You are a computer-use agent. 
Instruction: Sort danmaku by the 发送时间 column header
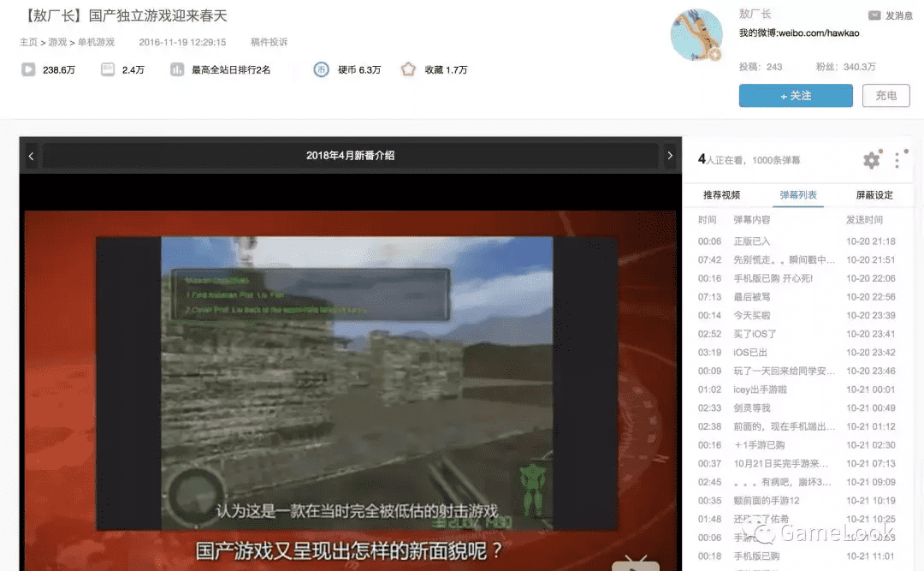(864, 220)
